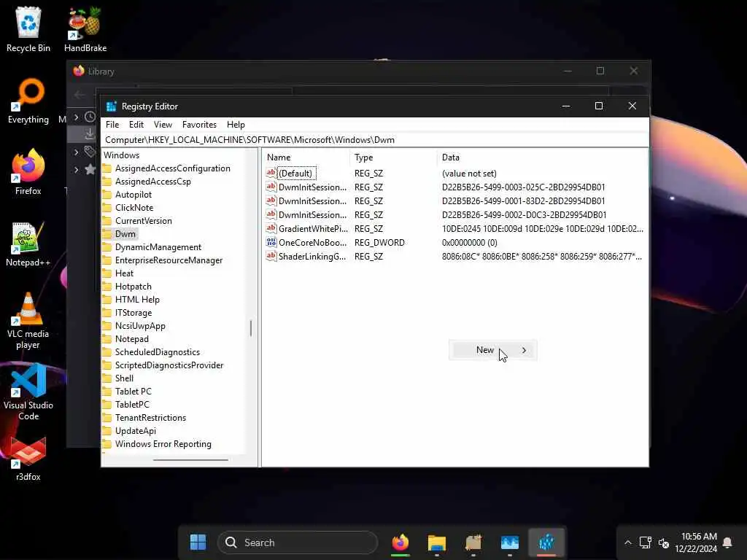Click the Registry Editor title bar icon
This screenshot has height=560, width=747.
tap(112, 106)
